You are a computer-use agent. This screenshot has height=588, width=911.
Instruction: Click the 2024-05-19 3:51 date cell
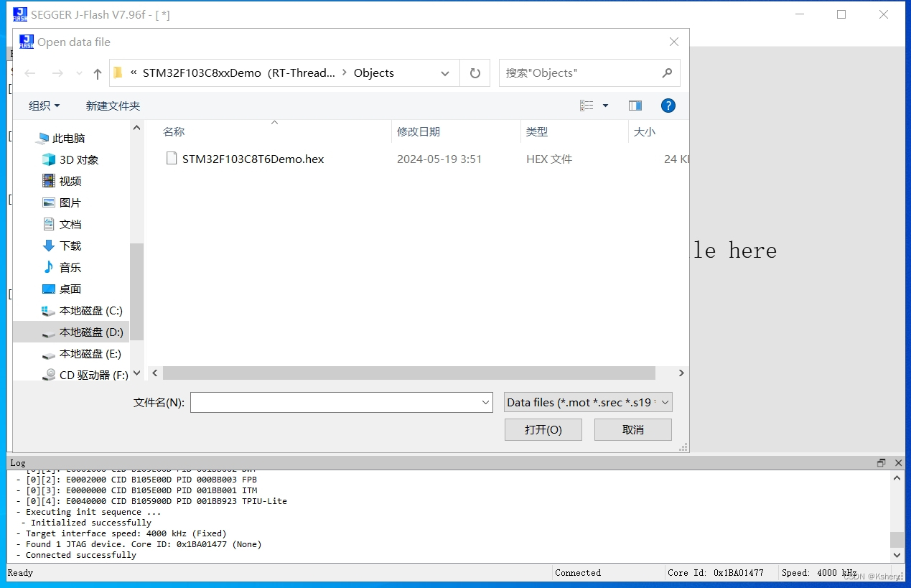click(x=439, y=159)
